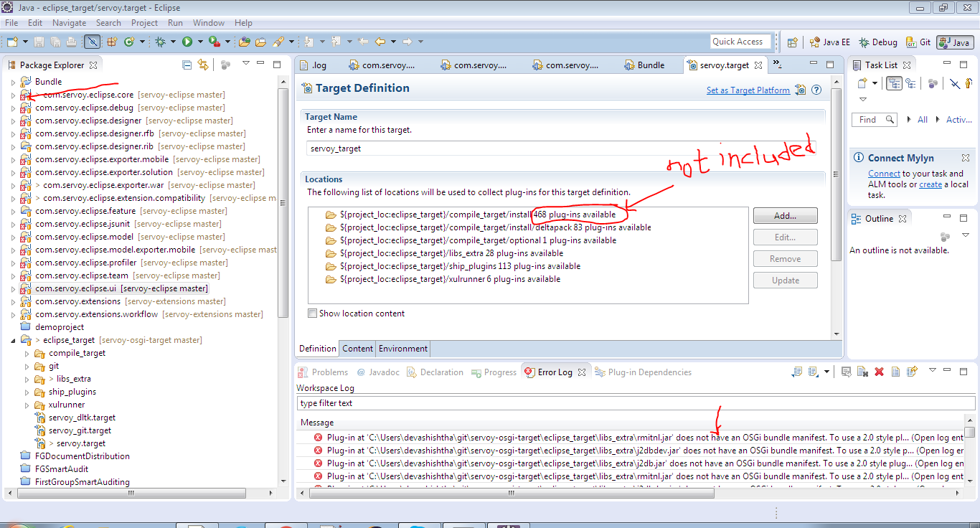Viewport: 980px width, 528px height.
Task: Open the Error Log view menu triangle
Action: 933,370
